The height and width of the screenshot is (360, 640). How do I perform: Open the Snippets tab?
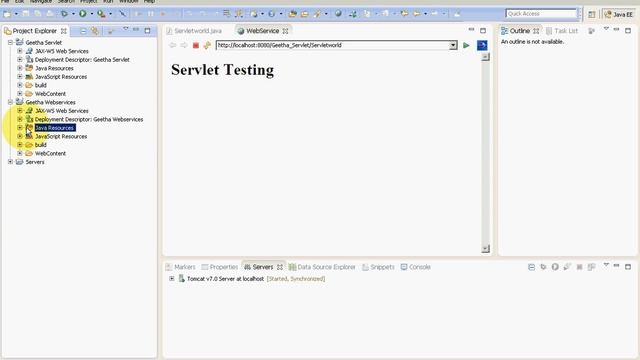pyautogui.click(x=378, y=267)
